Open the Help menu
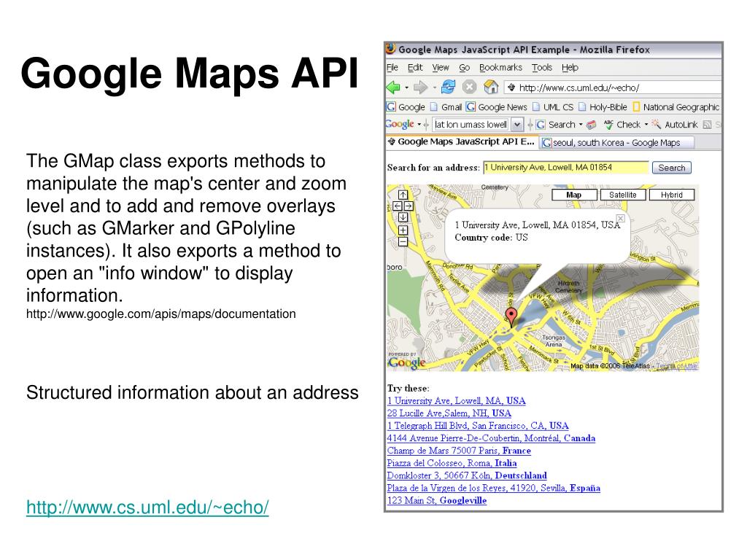 click(x=570, y=68)
